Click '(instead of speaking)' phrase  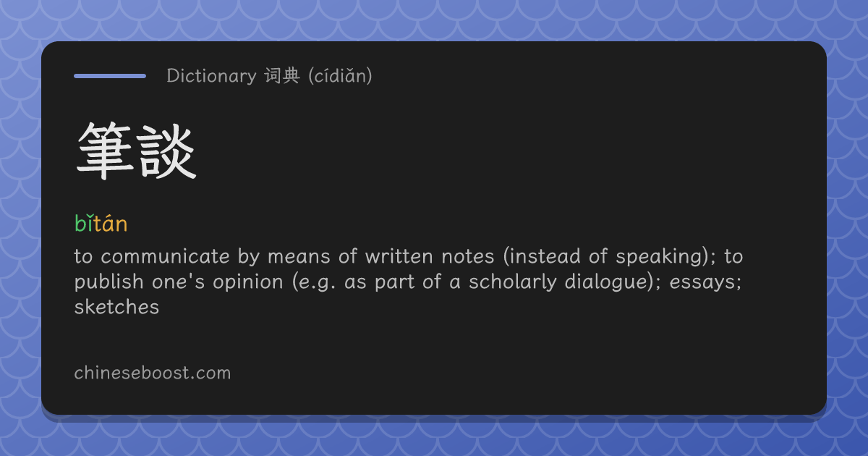point(603,256)
